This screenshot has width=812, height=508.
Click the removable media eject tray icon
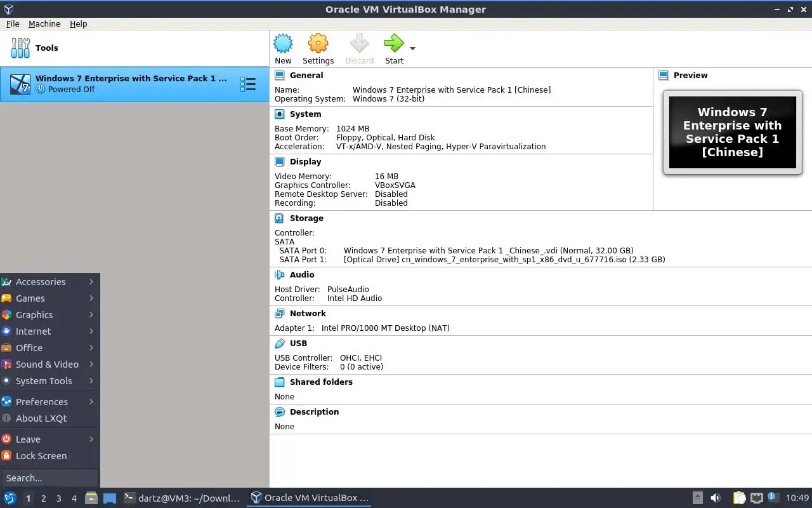click(x=697, y=498)
